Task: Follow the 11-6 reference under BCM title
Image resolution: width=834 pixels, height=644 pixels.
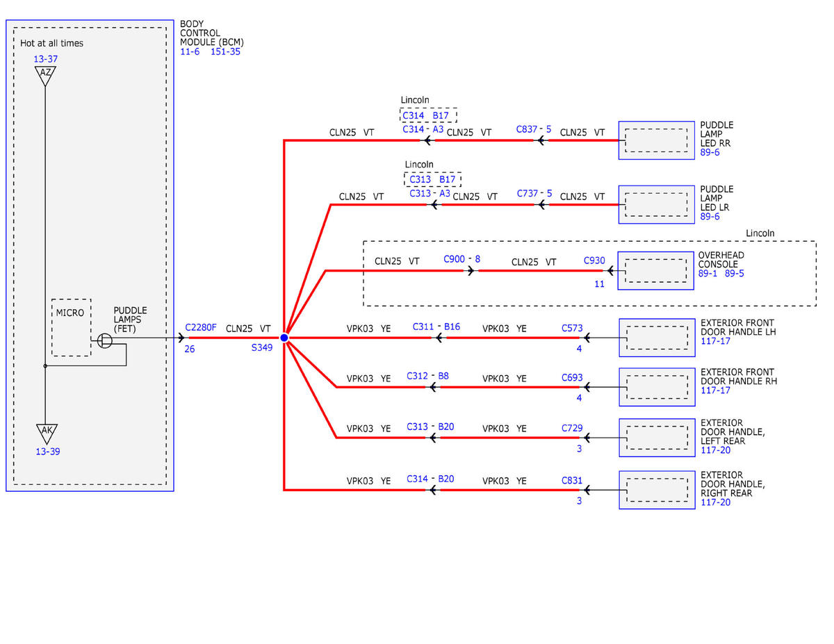Action: (190, 51)
